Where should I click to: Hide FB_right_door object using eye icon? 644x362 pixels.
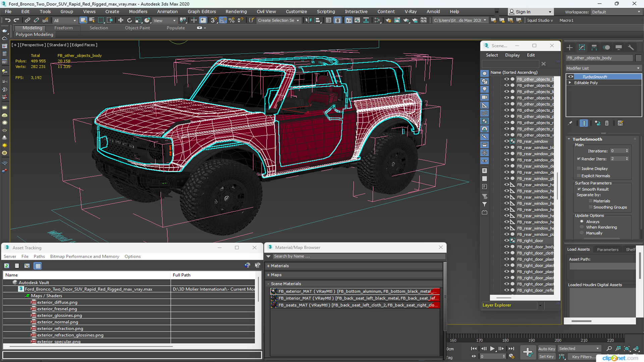click(506, 240)
